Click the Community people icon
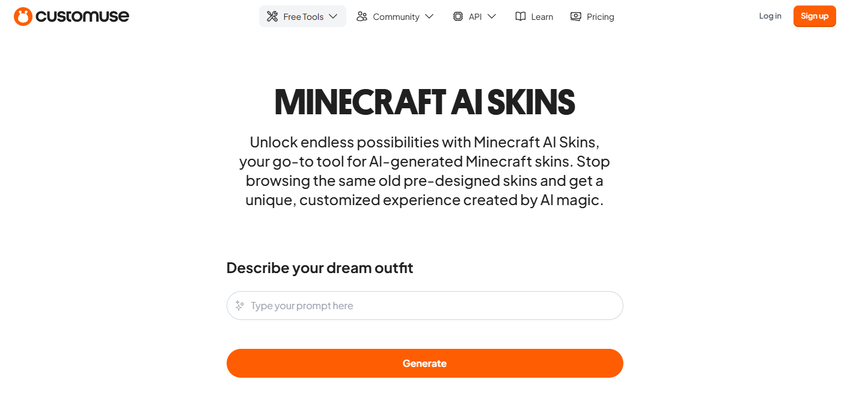 tap(362, 16)
